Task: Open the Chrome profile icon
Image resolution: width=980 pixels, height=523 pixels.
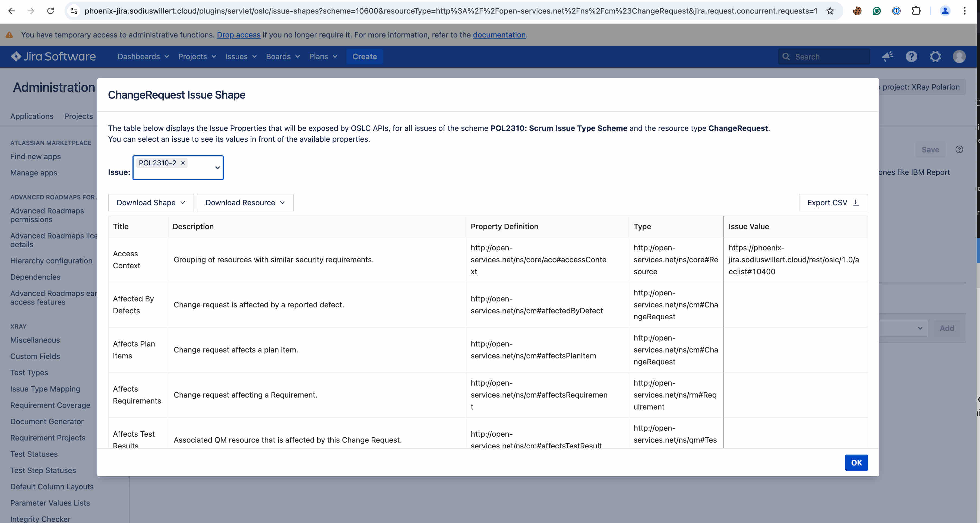Action: [945, 11]
